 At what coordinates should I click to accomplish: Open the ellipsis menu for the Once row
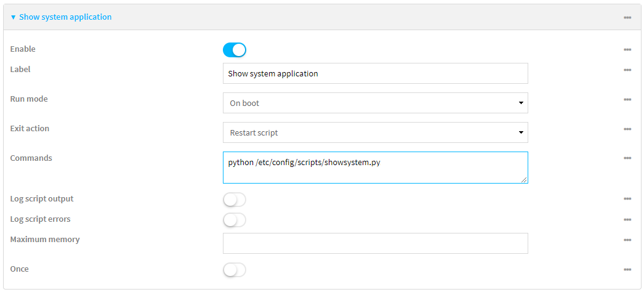[x=627, y=269]
